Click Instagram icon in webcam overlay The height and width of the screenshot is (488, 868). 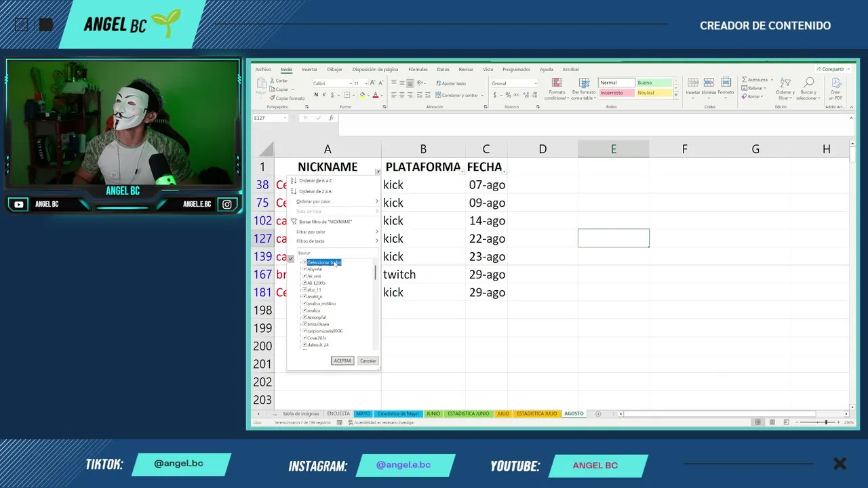coord(227,204)
